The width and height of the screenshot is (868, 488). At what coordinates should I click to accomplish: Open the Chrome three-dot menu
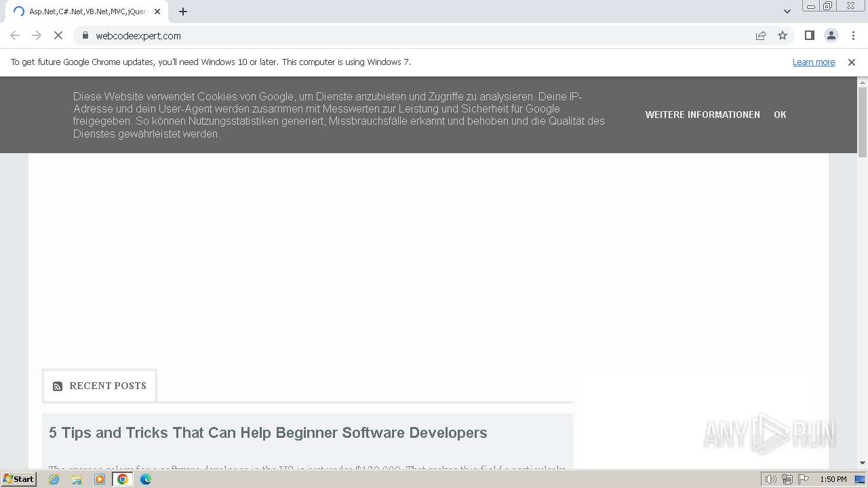(853, 35)
